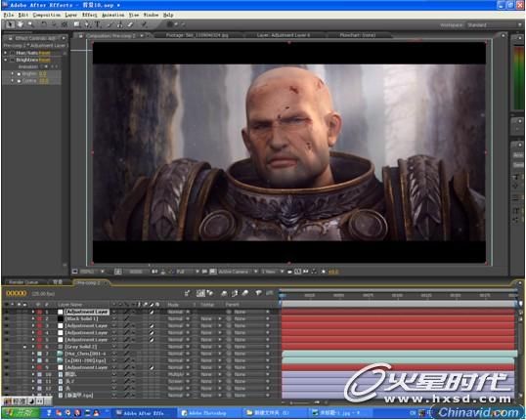Switch to the Flowchart viewer tab
Viewport: 526px width, 420px height.
pos(357,35)
